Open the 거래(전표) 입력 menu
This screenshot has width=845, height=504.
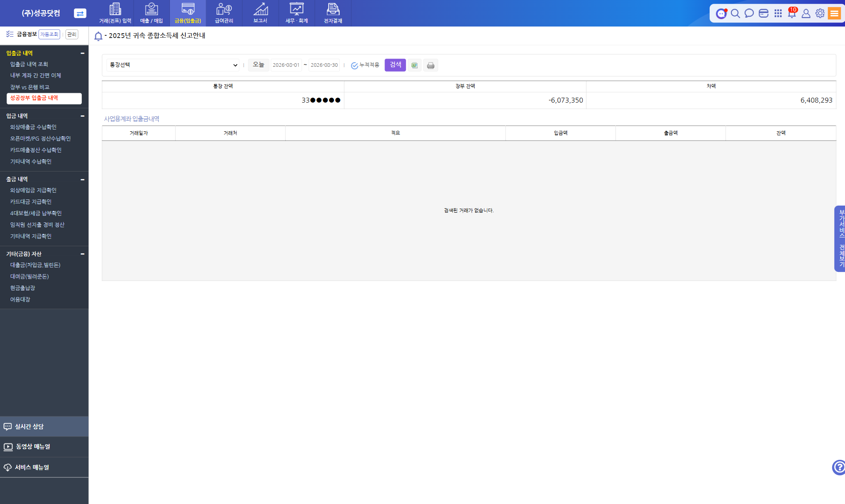(x=115, y=13)
